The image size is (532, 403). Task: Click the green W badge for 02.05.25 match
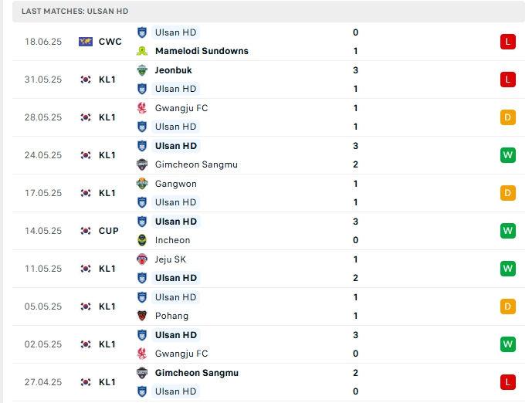click(x=507, y=344)
